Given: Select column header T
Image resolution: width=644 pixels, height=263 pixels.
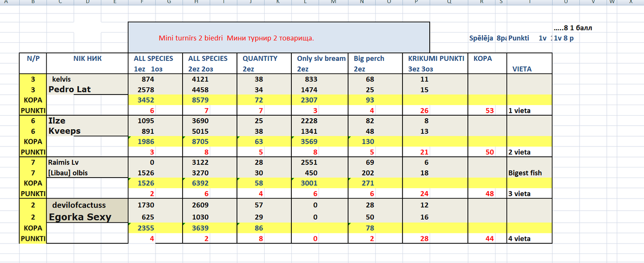Looking at the screenshot, I should pyautogui.click(x=530, y=3).
